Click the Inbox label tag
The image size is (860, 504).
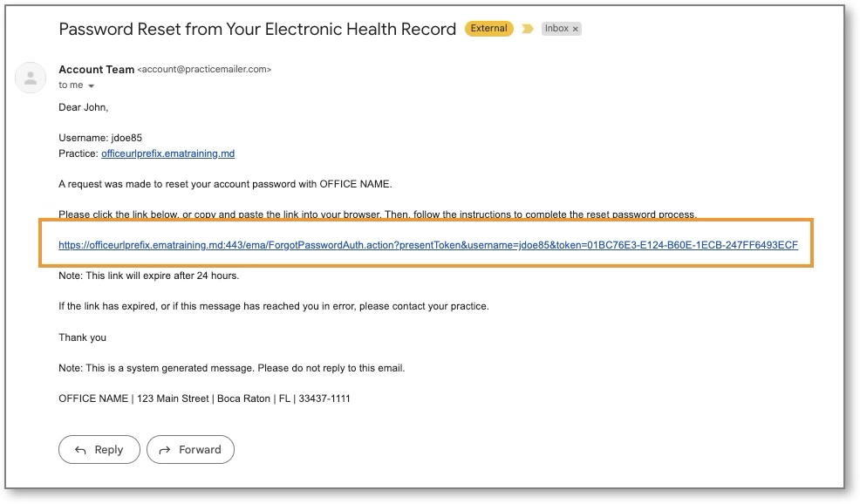pos(556,29)
